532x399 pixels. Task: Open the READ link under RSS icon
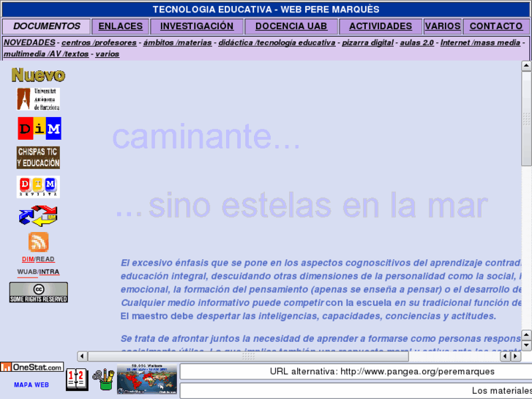tap(45, 259)
